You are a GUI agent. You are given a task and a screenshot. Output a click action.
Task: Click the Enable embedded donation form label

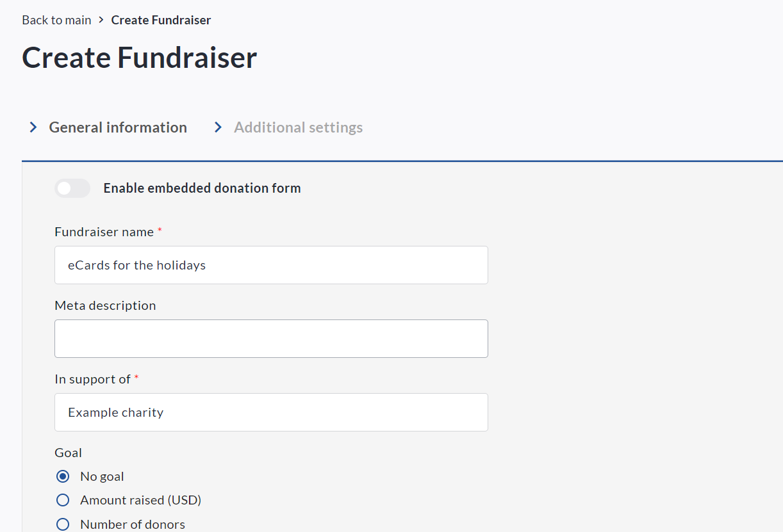tap(202, 188)
